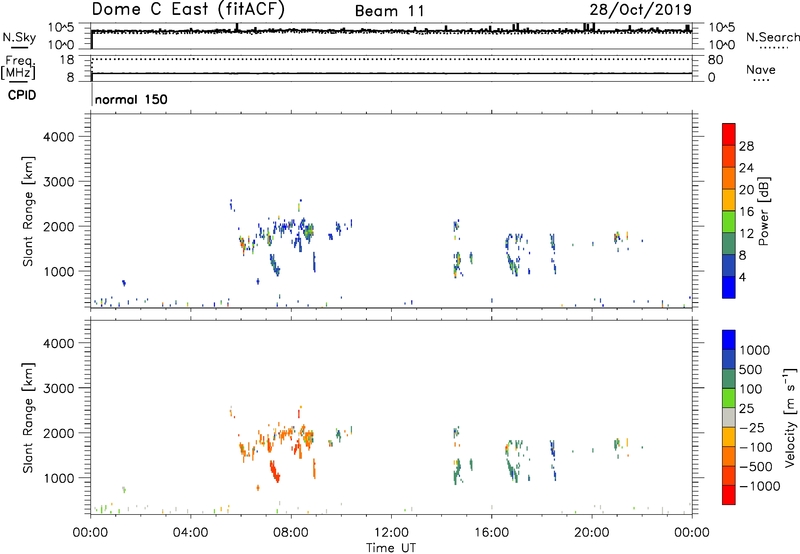Click the date '28/Oct/2019'
This screenshot has width=800, height=554.
(x=641, y=10)
